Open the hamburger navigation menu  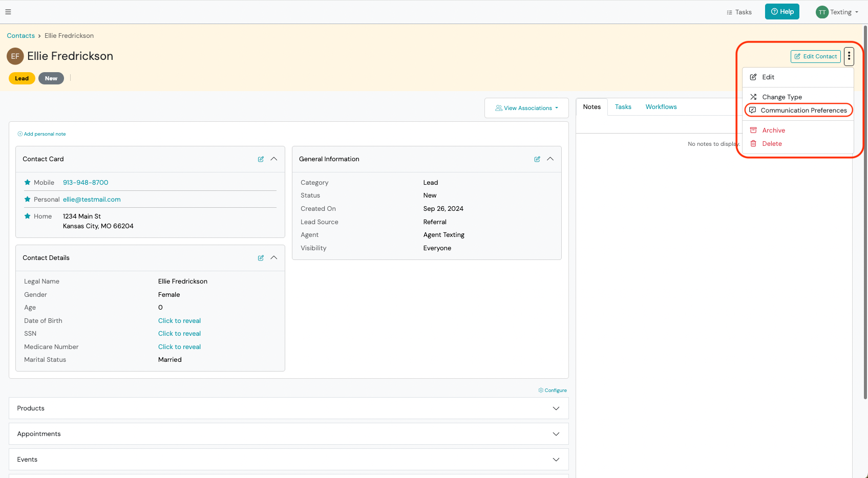pyautogui.click(x=8, y=12)
